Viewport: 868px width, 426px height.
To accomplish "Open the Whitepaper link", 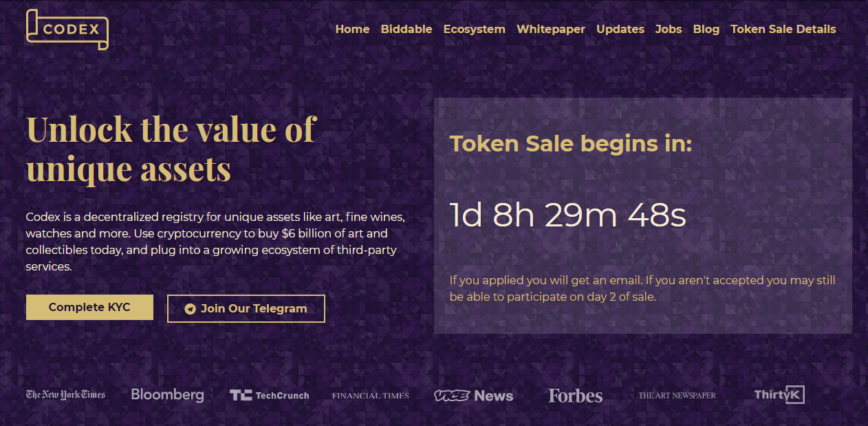I will [x=551, y=29].
